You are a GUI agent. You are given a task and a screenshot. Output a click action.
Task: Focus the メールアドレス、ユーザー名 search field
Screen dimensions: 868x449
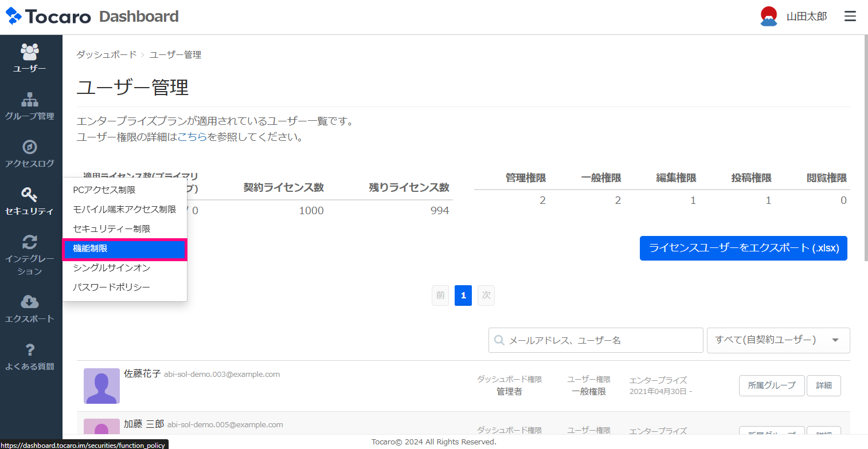[x=596, y=340]
